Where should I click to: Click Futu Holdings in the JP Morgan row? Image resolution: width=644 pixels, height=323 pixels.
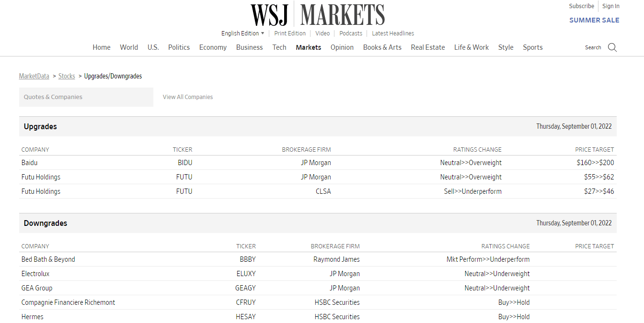tap(41, 177)
